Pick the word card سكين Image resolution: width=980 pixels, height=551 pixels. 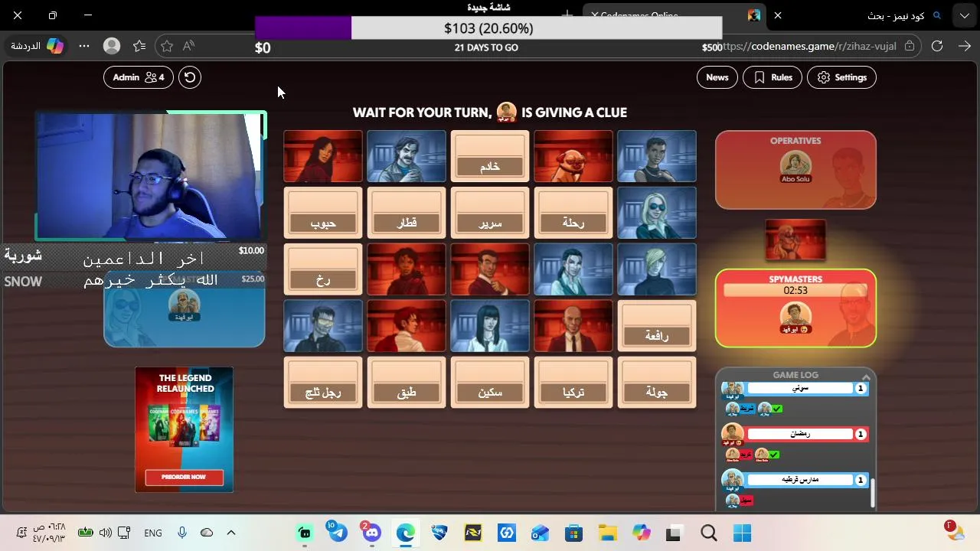click(x=490, y=383)
